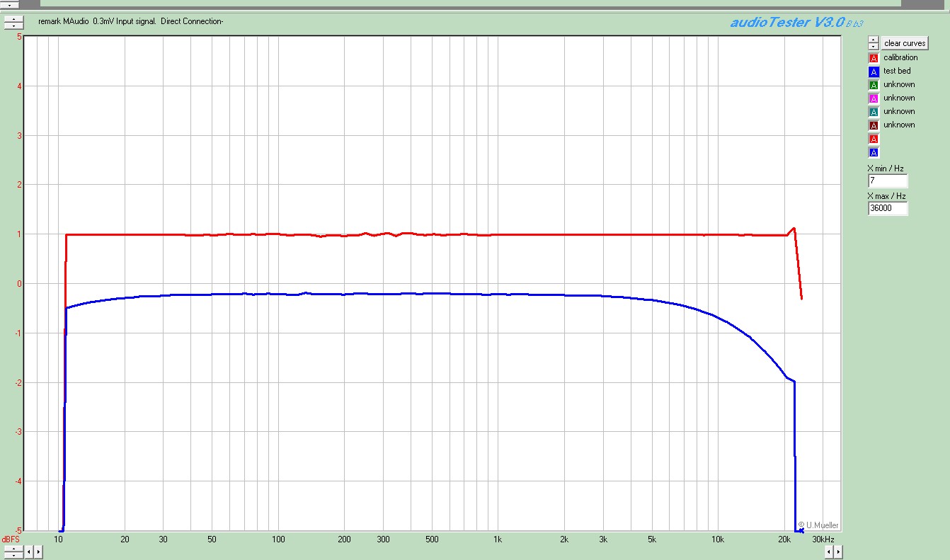Click left arrow next to dBFS stepper
950x560 pixels.
(x=30, y=552)
